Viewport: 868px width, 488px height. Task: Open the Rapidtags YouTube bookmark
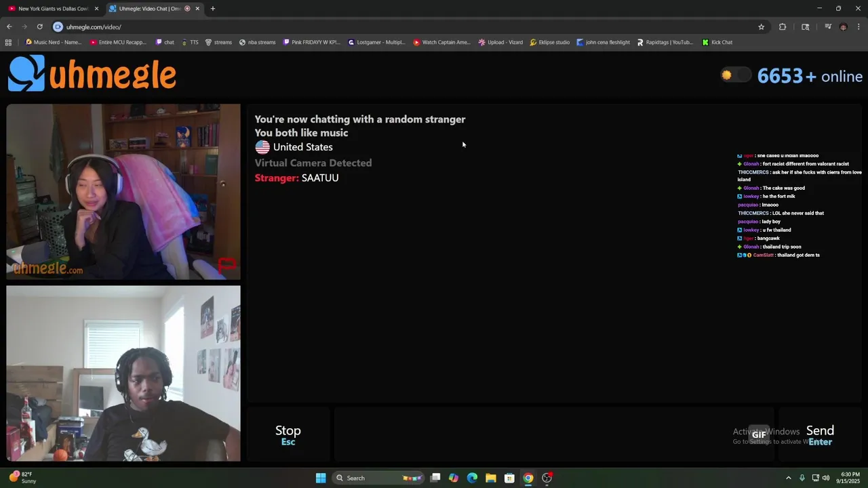tap(665, 42)
